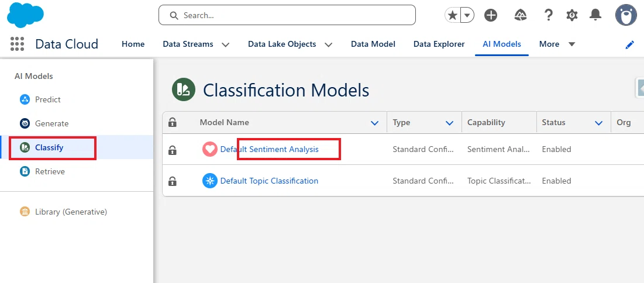
Task: Click the lock icon in Topic Classification row
Action: (173, 181)
